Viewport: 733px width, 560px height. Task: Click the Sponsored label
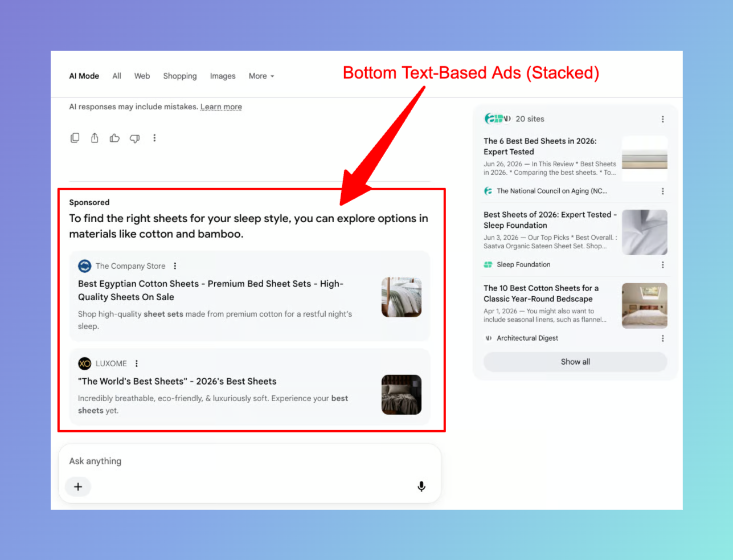pos(89,202)
